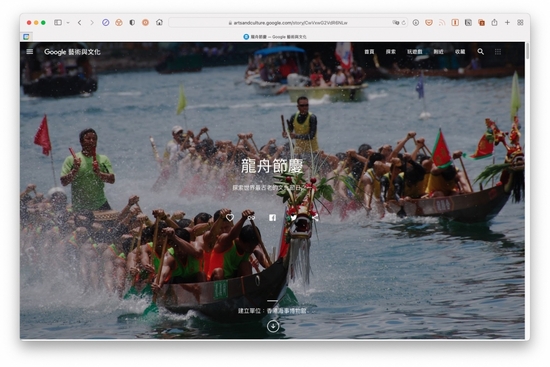Screen dimensions: 550x367
Task: Click the browser address bar
Action: 288,22
